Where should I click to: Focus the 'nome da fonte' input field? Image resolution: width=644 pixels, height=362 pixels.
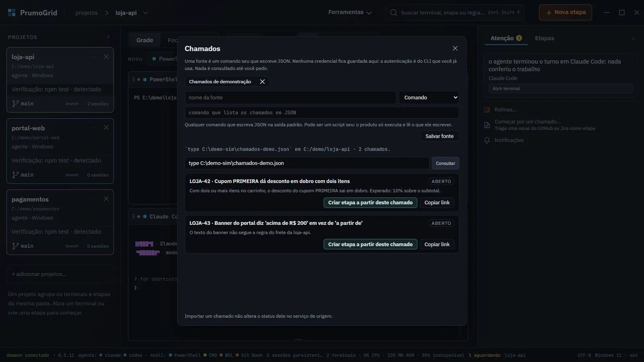pos(291,98)
